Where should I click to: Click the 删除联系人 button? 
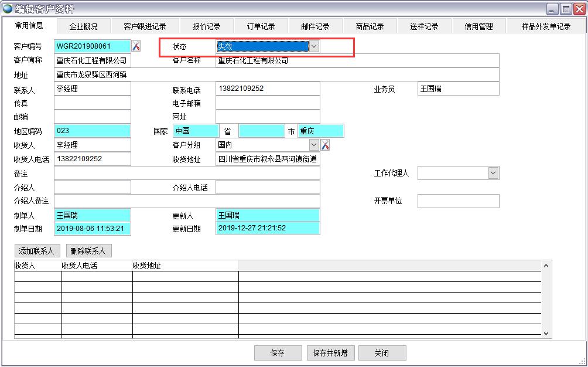click(88, 251)
